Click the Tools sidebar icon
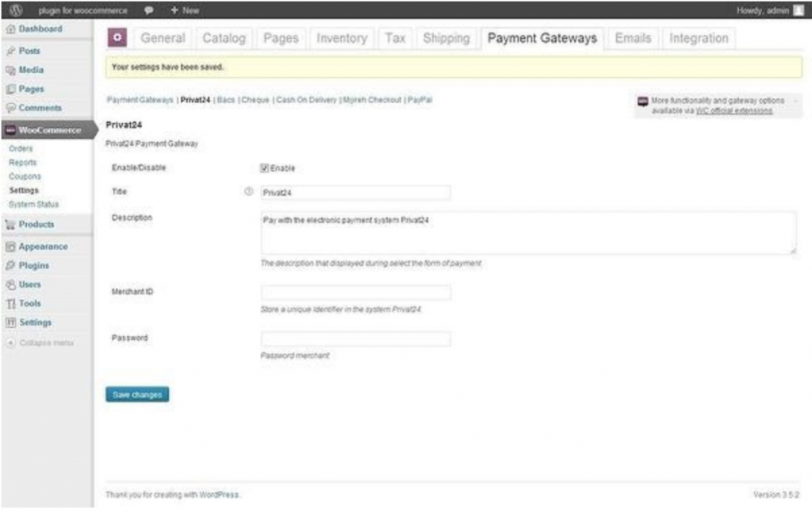The image size is (812, 513). coord(10,304)
